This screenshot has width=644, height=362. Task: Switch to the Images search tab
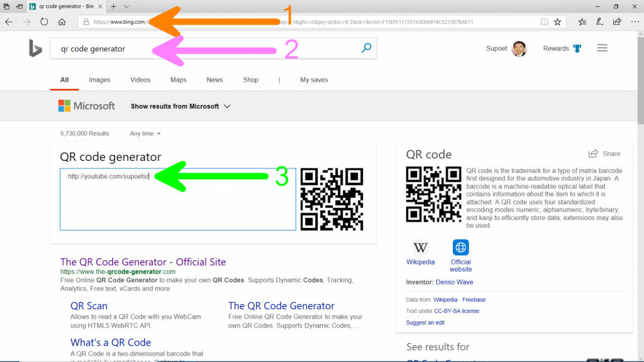(x=99, y=80)
